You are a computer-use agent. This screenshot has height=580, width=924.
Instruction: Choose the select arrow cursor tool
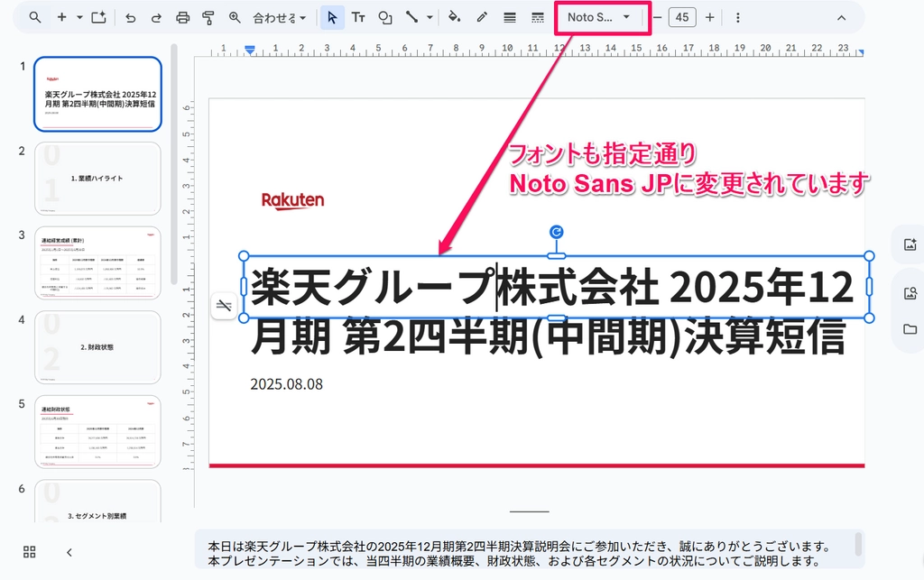pyautogui.click(x=332, y=18)
